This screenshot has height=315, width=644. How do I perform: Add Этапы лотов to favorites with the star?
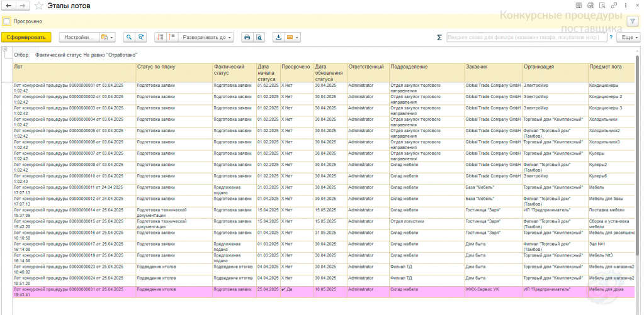click(38, 6)
